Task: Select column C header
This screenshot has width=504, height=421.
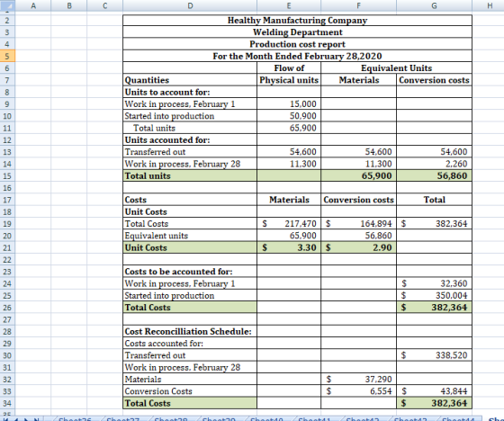Action: pyautogui.click(x=104, y=5)
